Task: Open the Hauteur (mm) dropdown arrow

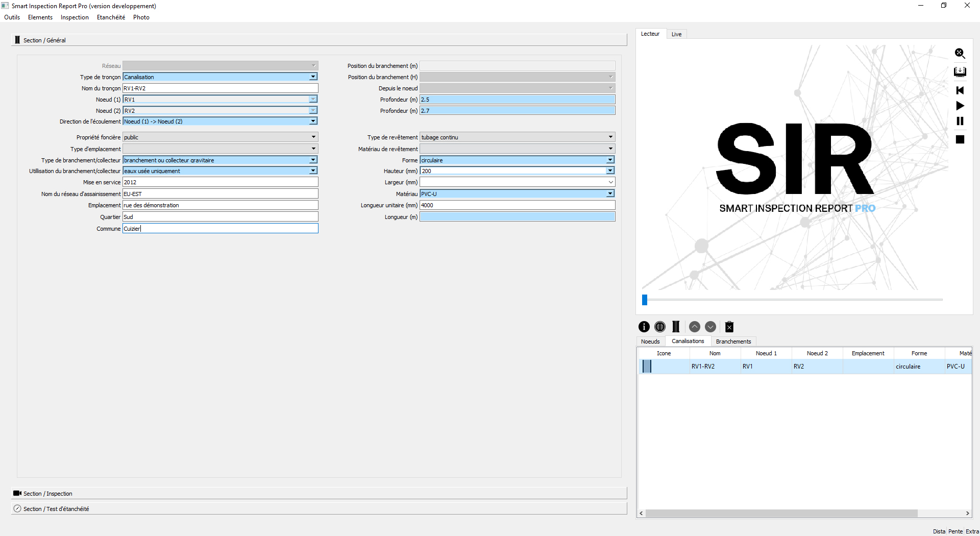Action: pos(610,171)
